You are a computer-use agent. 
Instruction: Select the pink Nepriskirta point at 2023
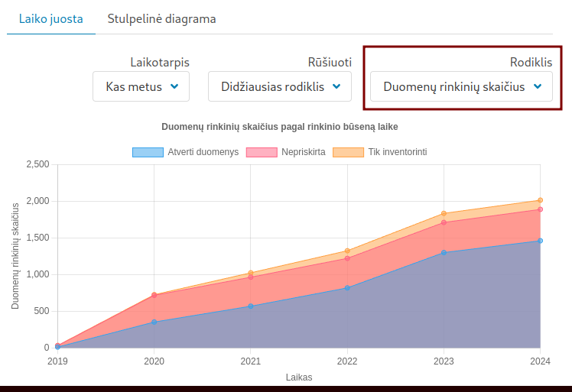tap(444, 222)
